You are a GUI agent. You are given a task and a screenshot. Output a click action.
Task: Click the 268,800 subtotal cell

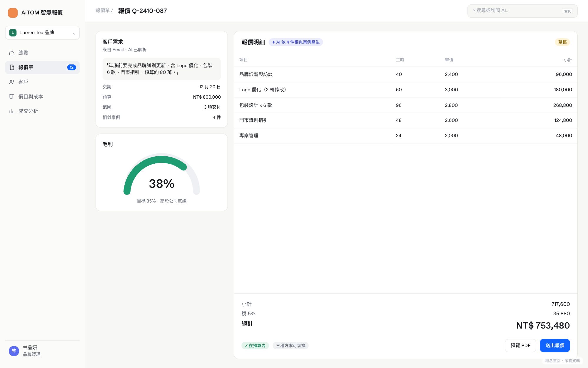click(562, 105)
